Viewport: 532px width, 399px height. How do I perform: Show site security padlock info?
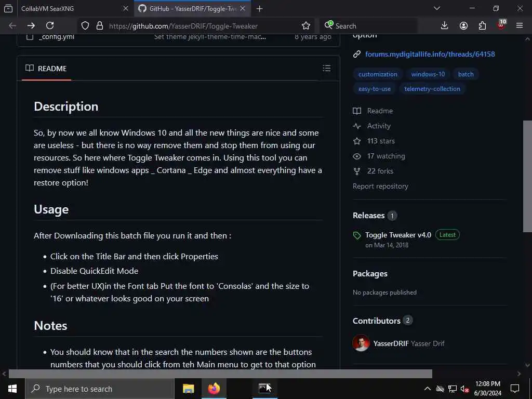pyautogui.click(x=100, y=26)
